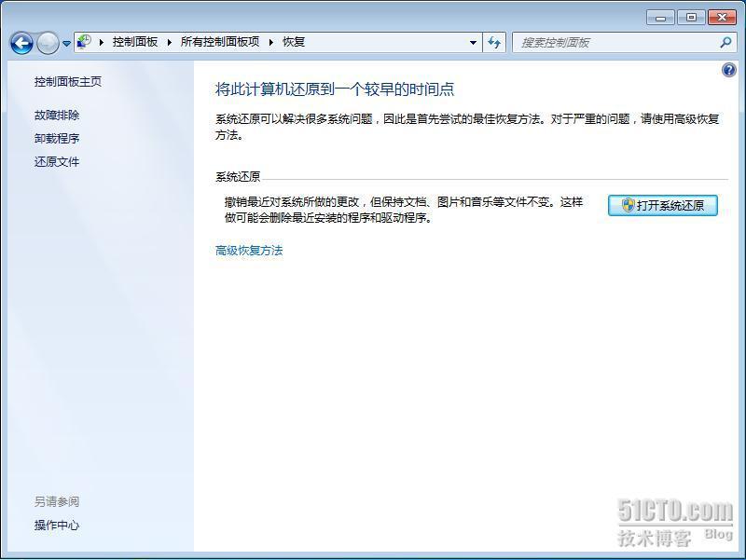Expand the arrow after 所有控制面板项 breadcrumb
The width and height of the screenshot is (746, 560).
pyautogui.click(x=271, y=42)
